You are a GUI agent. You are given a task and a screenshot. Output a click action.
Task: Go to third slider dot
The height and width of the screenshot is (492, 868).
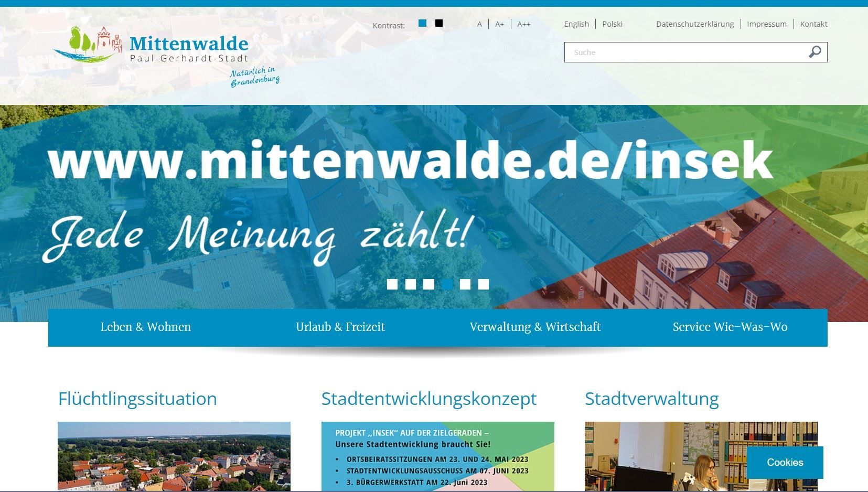click(428, 284)
